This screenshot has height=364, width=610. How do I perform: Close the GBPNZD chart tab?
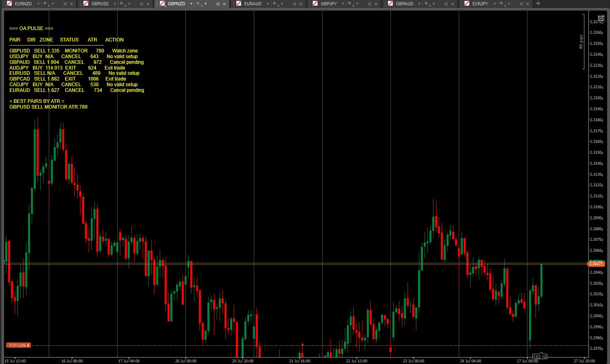pos(224,4)
